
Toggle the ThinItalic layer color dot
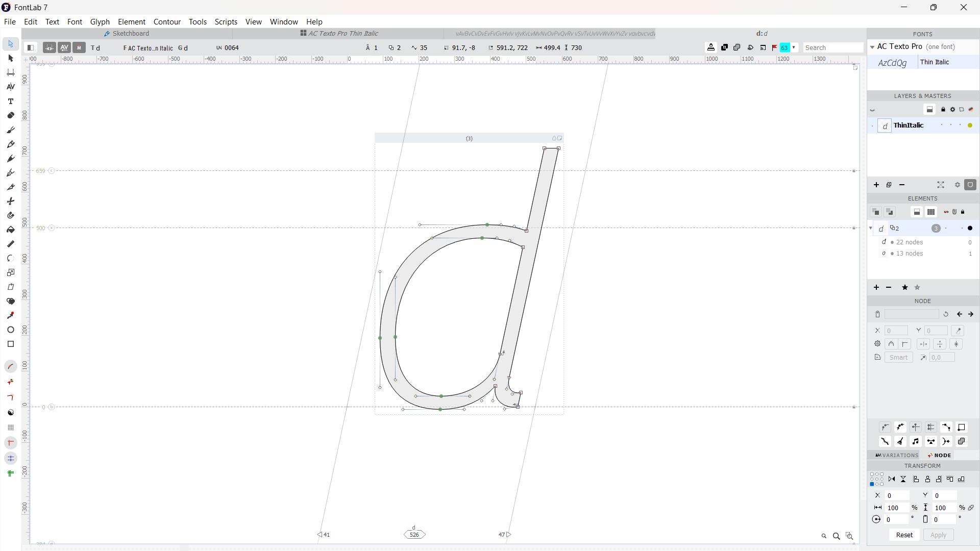point(970,126)
